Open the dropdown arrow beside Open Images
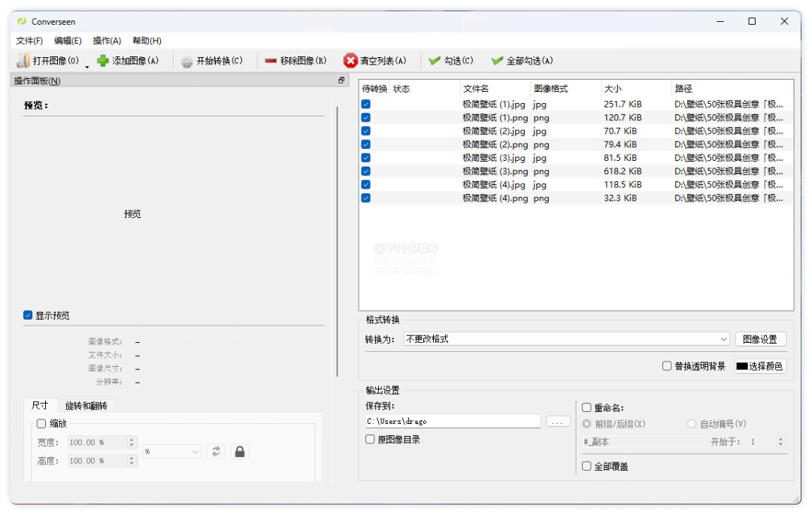 click(87, 66)
